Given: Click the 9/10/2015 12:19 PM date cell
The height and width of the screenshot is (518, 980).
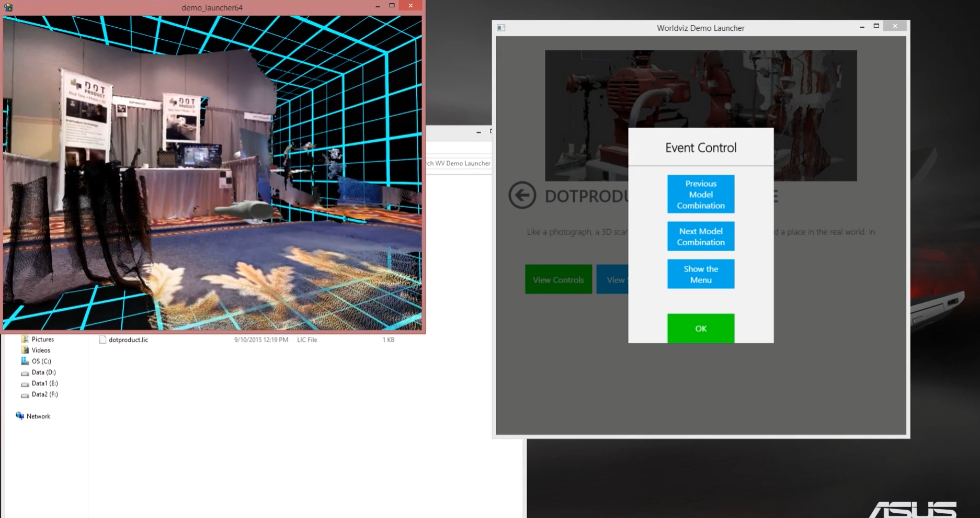Looking at the screenshot, I should coord(261,340).
